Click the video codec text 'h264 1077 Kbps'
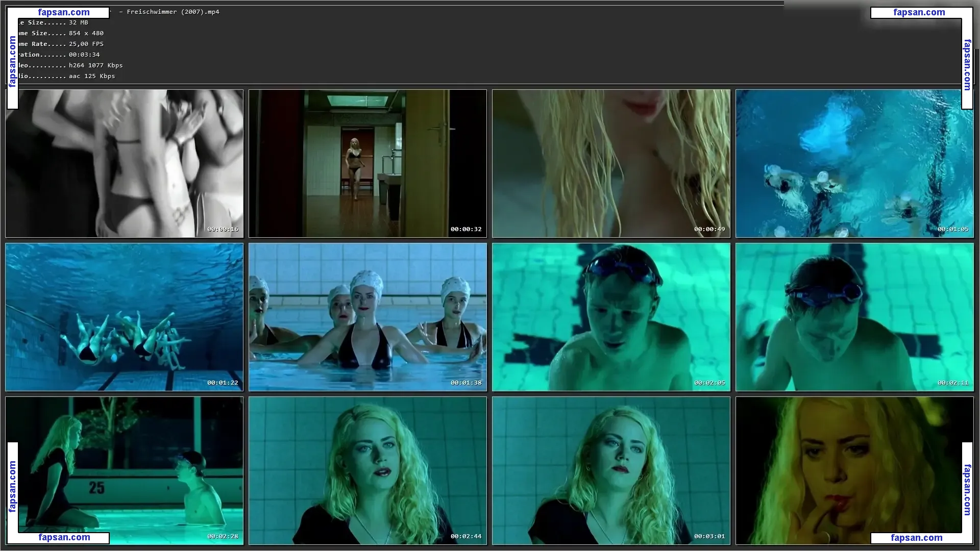This screenshot has width=980, height=551. [96, 65]
